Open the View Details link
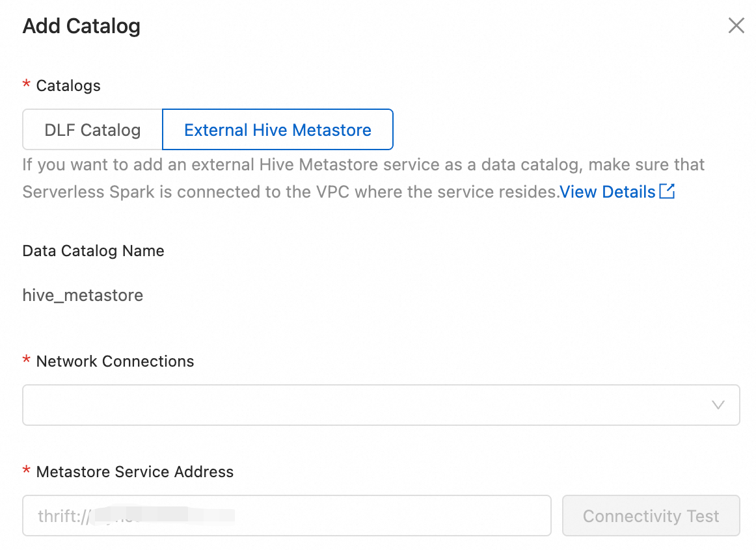The height and width of the screenshot is (550, 756). [x=608, y=192]
